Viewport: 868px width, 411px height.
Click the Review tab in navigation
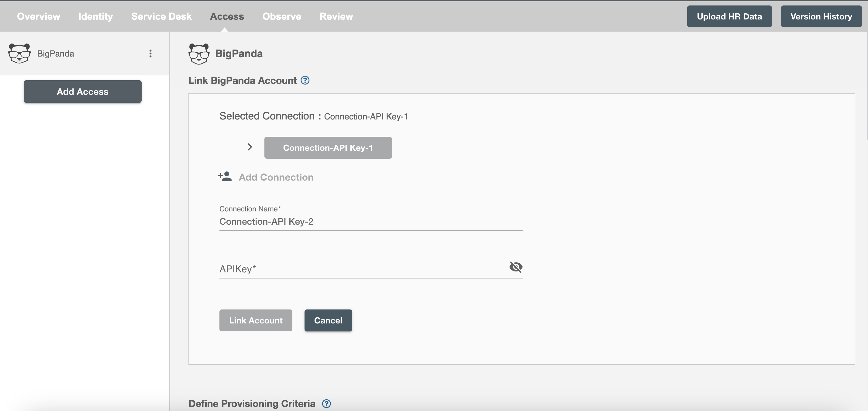coord(336,16)
